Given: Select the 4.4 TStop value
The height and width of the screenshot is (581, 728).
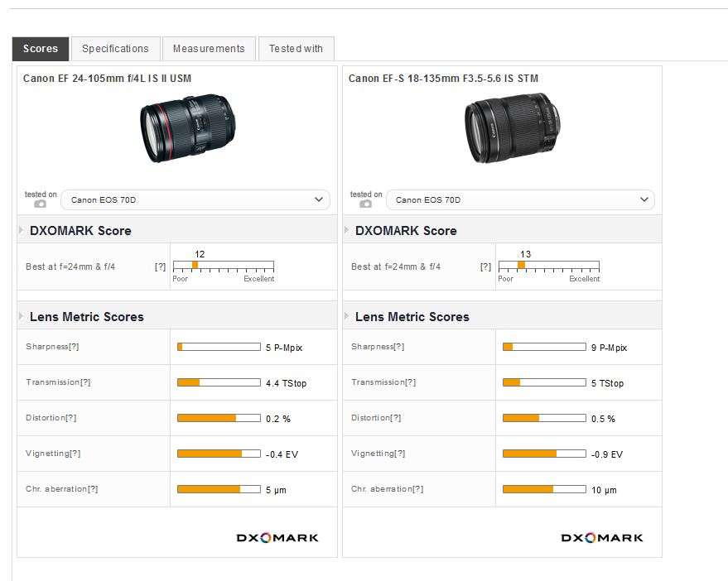Looking at the screenshot, I should tap(286, 383).
